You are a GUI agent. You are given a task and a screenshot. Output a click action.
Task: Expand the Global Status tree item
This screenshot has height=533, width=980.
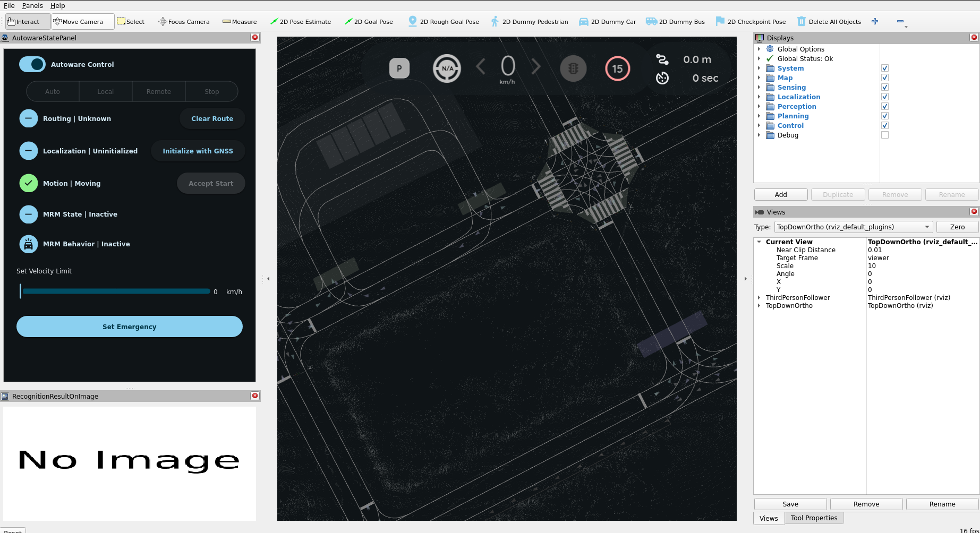(759, 58)
